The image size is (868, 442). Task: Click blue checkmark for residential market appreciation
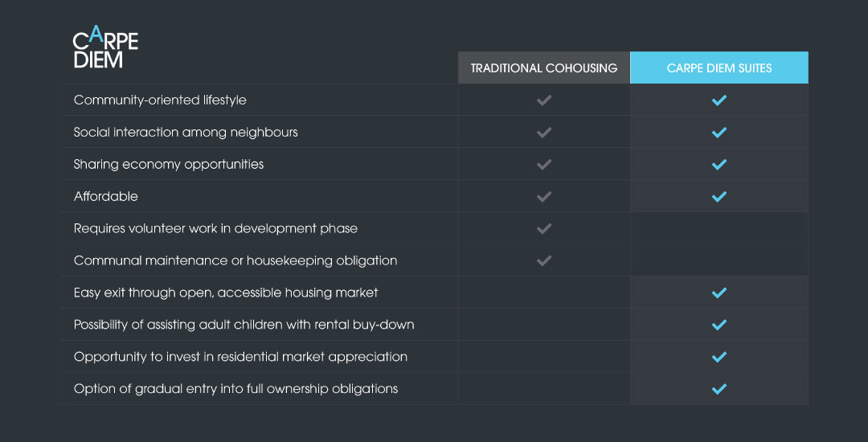coord(719,357)
